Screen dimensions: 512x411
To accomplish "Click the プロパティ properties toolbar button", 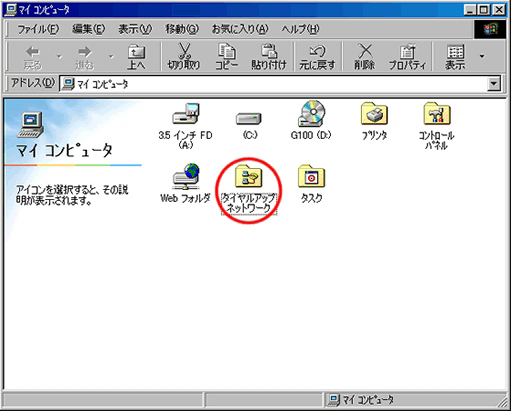I will [407, 57].
